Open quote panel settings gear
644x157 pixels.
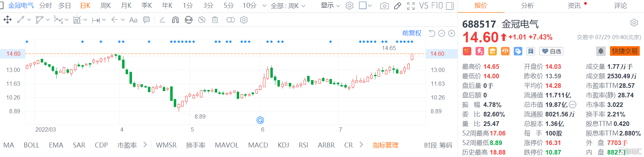tap(634, 23)
